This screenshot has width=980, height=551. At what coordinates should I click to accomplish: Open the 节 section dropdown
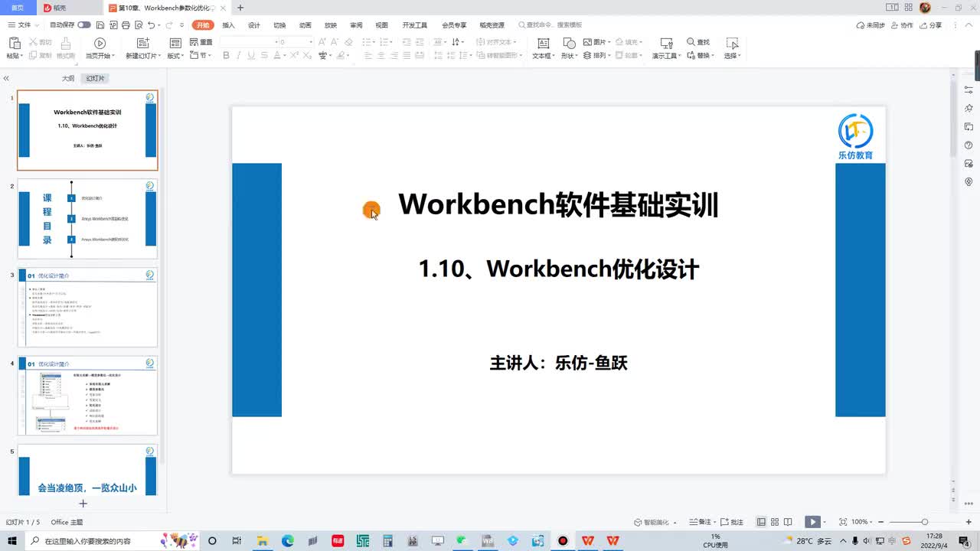click(x=201, y=56)
